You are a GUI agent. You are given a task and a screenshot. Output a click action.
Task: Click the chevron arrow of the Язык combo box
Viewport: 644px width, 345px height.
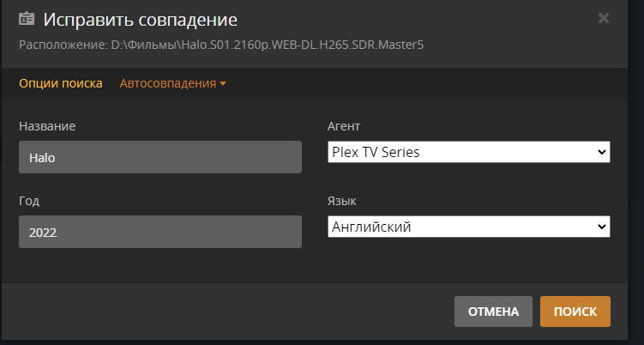point(600,227)
